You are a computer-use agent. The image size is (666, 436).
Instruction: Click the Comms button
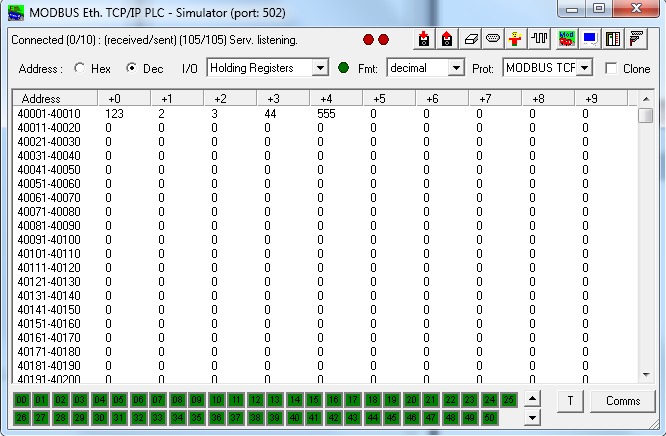(x=623, y=401)
